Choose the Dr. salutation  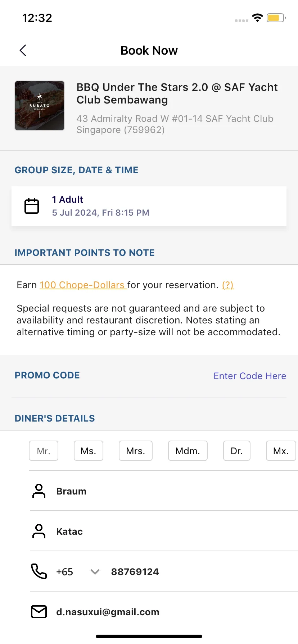[x=237, y=451]
